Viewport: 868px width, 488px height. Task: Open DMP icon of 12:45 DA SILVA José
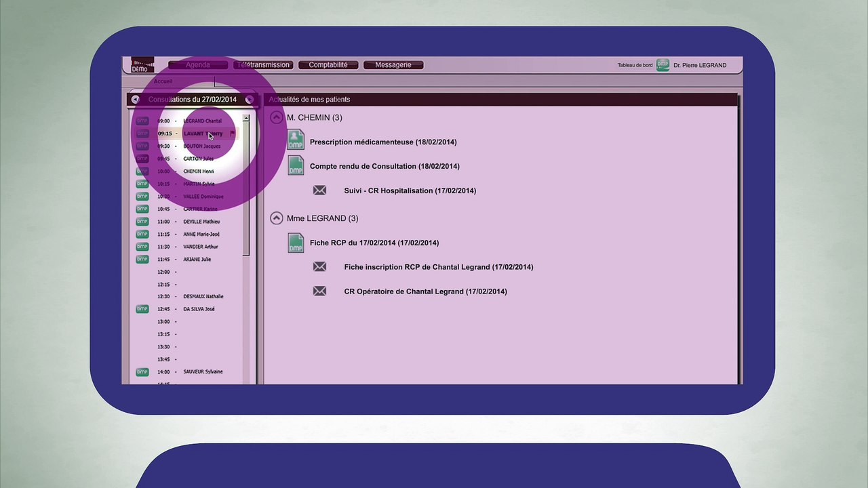coord(142,308)
